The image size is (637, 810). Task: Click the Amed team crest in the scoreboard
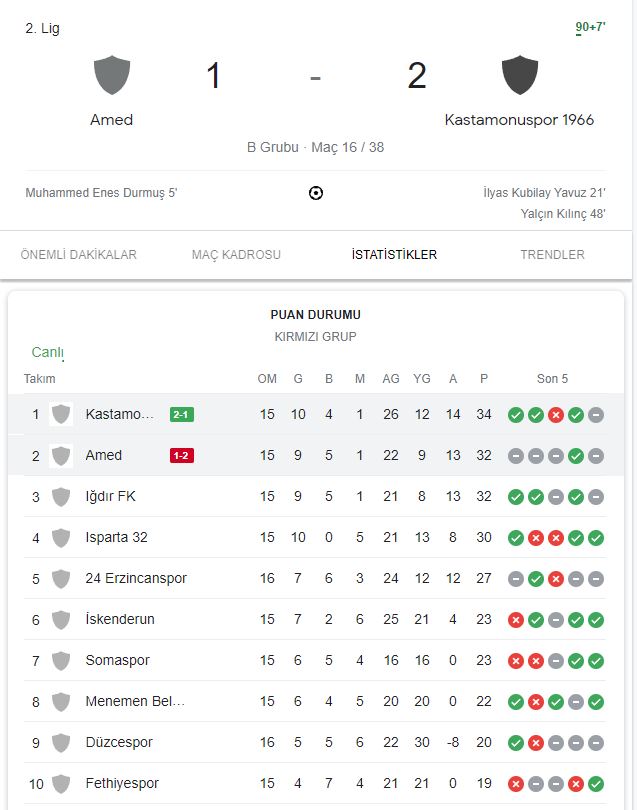pyautogui.click(x=112, y=76)
